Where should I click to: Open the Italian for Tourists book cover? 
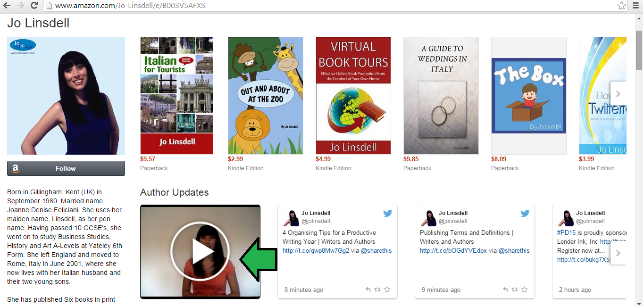(x=176, y=96)
